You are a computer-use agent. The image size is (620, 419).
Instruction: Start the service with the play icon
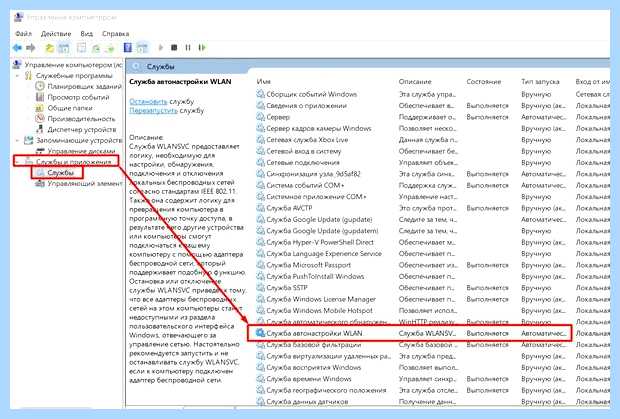point(161,48)
